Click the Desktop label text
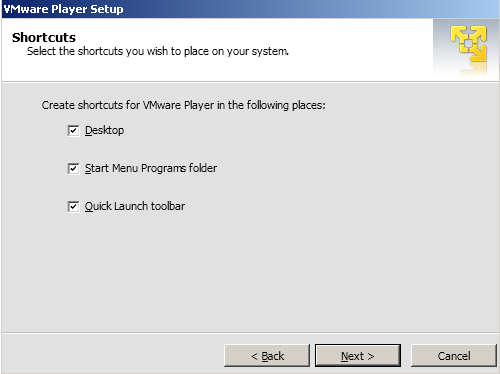500x374 pixels. coord(104,130)
